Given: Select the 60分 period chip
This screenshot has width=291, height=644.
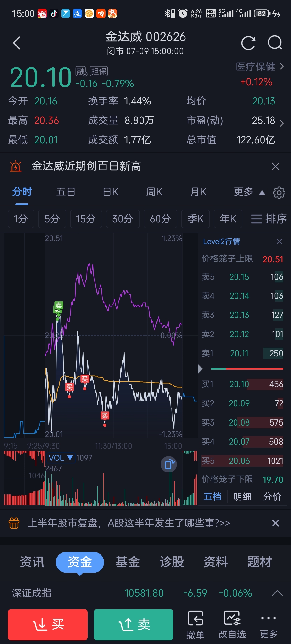Looking at the screenshot, I should [x=160, y=219].
